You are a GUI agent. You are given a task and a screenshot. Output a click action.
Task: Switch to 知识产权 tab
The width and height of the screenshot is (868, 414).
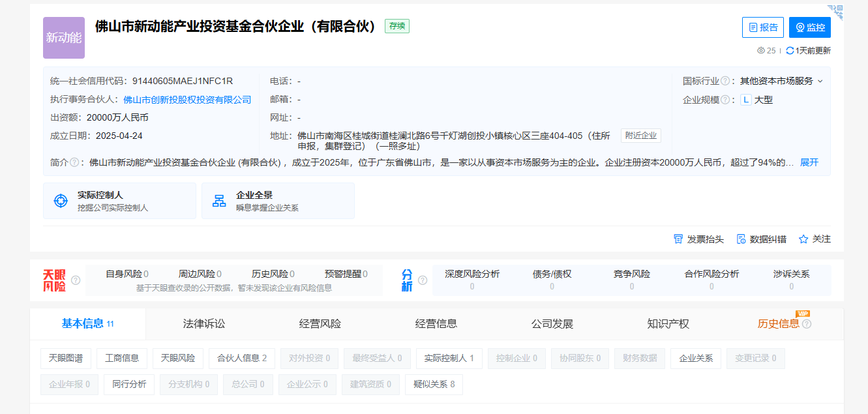pyautogui.click(x=668, y=324)
